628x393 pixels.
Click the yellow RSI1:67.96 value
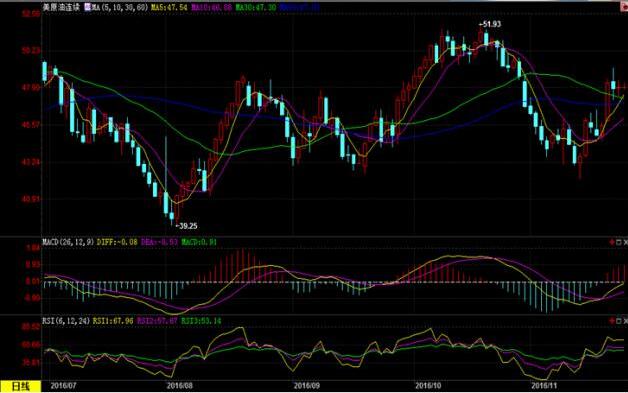113,321
